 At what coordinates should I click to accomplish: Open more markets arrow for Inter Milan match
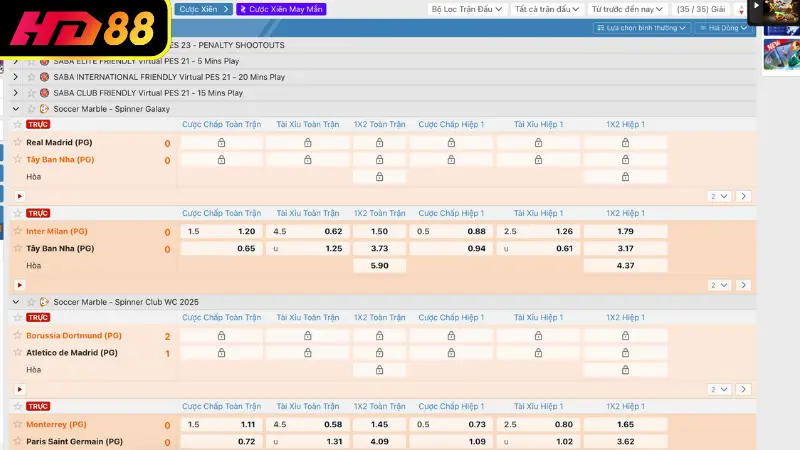(743, 285)
